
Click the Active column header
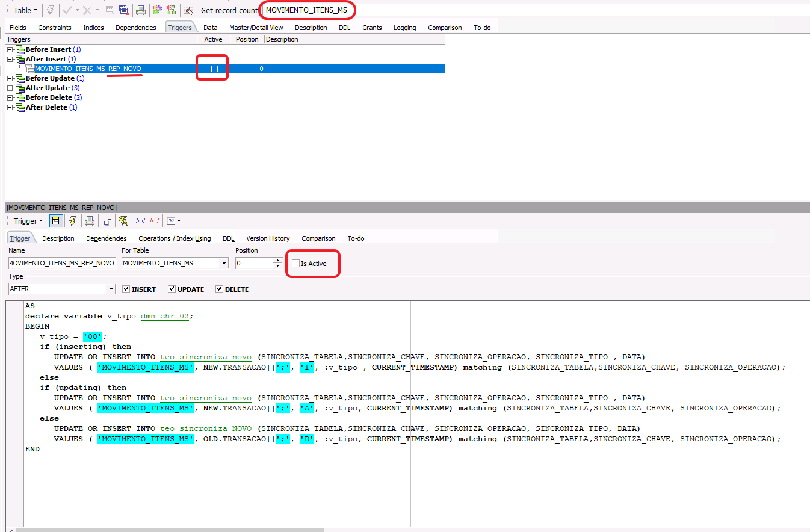pyautogui.click(x=214, y=39)
